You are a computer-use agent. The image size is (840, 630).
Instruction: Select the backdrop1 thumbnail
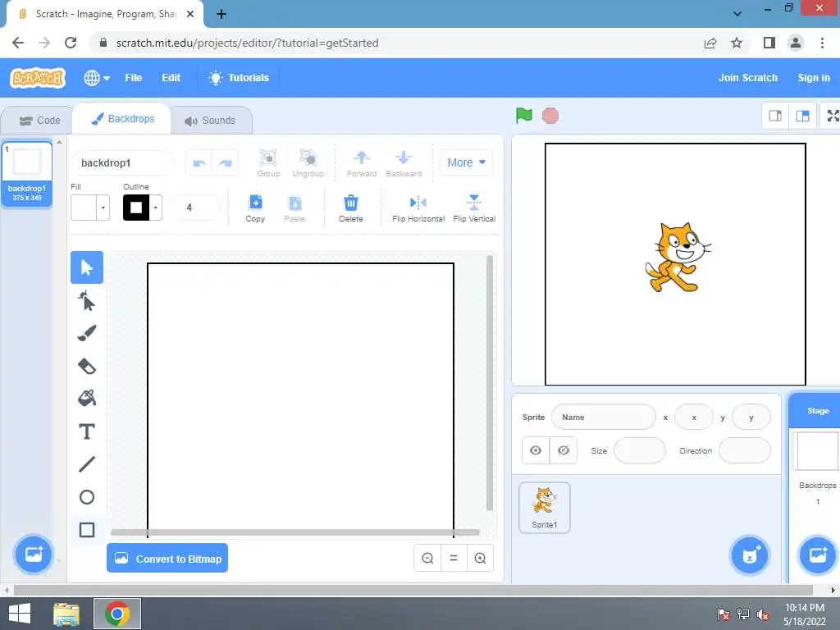pos(27,174)
